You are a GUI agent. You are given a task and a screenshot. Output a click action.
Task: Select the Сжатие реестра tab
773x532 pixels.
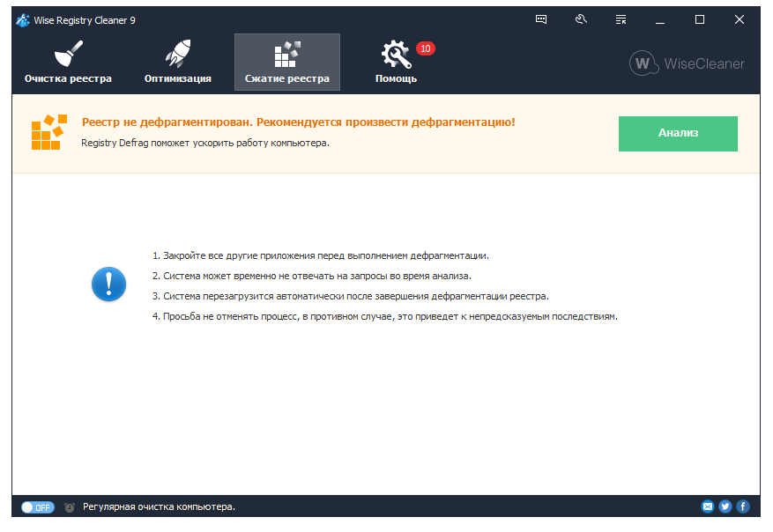tap(287, 62)
